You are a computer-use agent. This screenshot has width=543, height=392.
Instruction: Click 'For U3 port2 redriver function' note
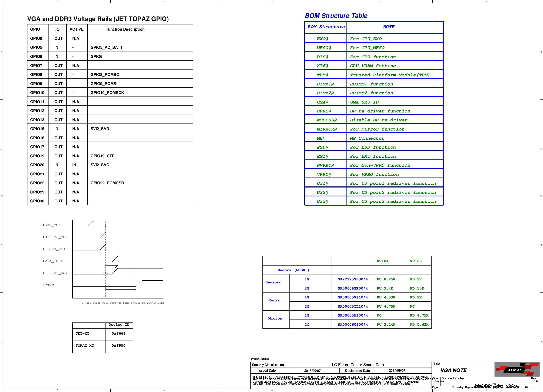(393, 192)
